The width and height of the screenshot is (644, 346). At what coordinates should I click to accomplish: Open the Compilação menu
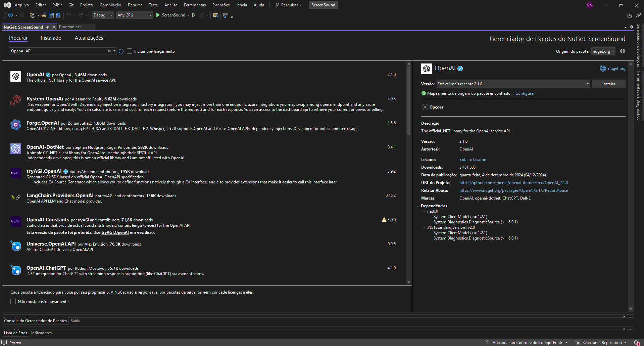tap(110, 5)
